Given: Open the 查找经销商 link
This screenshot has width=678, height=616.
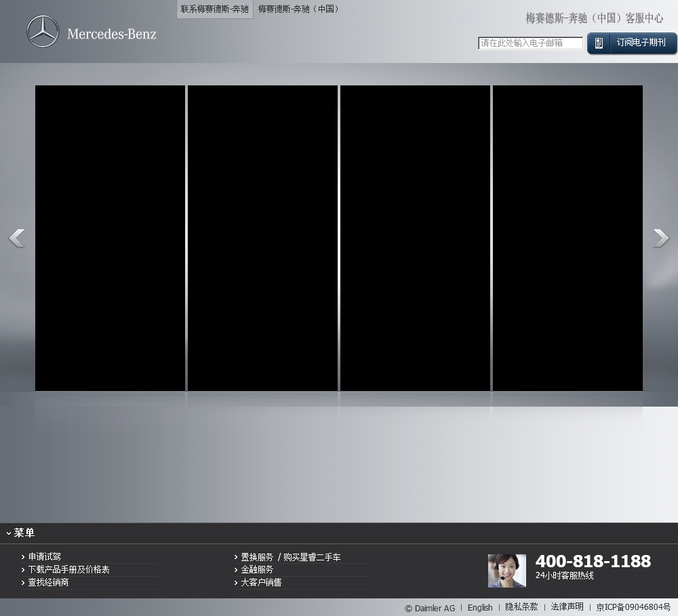Looking at the screenshot, I should (48, 582).
